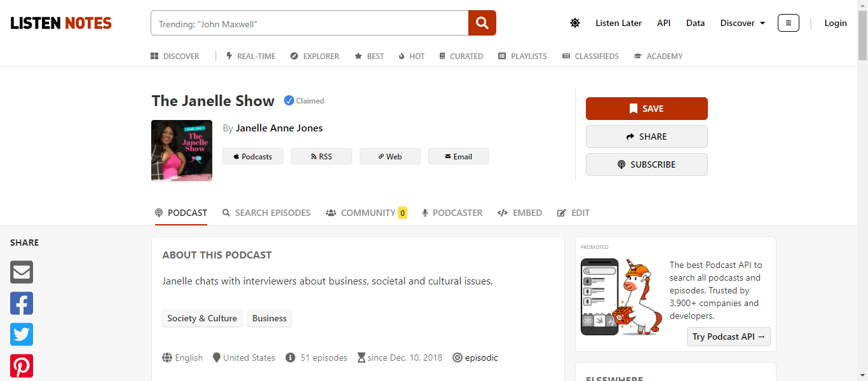Share the podcast via email icon
Image resolution: width=868 pixels, height=381 pixels.
click(22, 272)
